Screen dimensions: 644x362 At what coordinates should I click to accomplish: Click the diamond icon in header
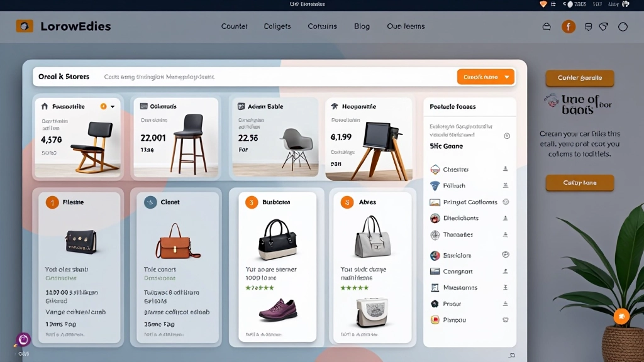coord(603,26)
